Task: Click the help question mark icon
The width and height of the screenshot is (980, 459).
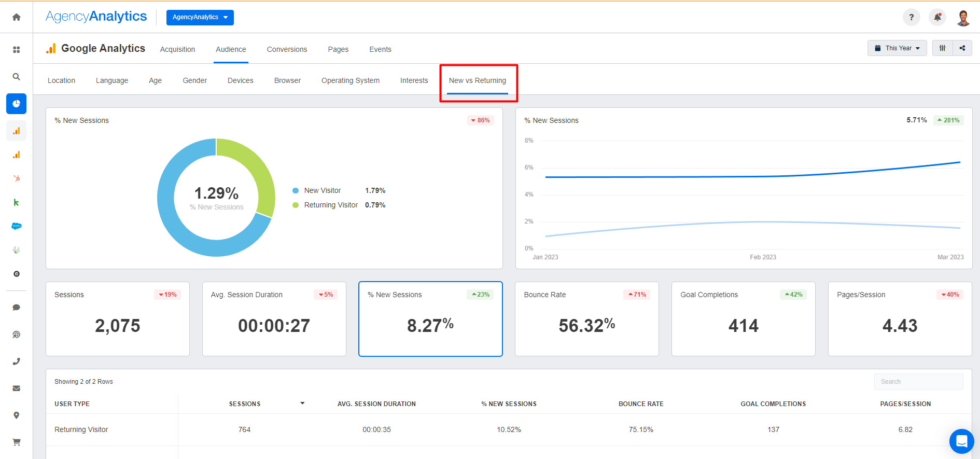Action: point(912,17)
